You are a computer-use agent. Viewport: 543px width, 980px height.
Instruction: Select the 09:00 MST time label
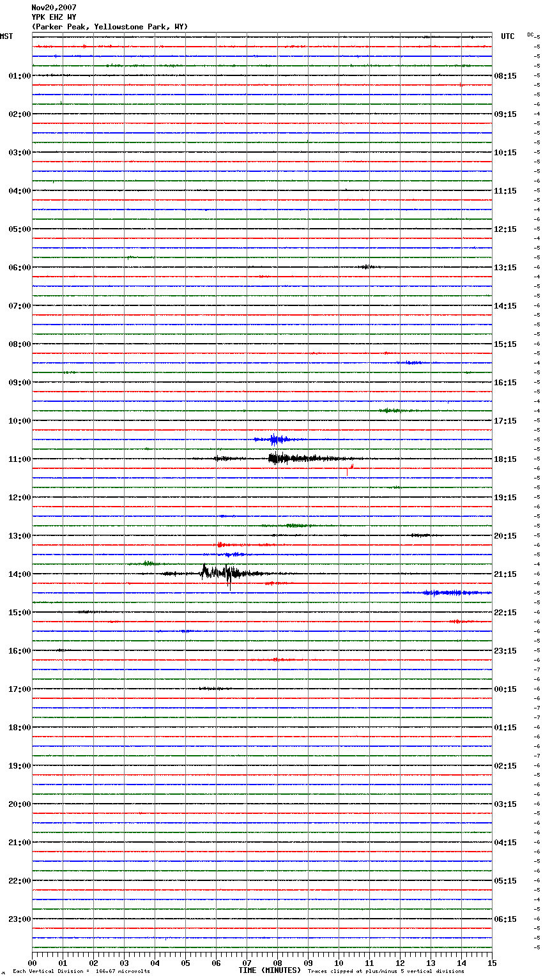click(19, 383)
